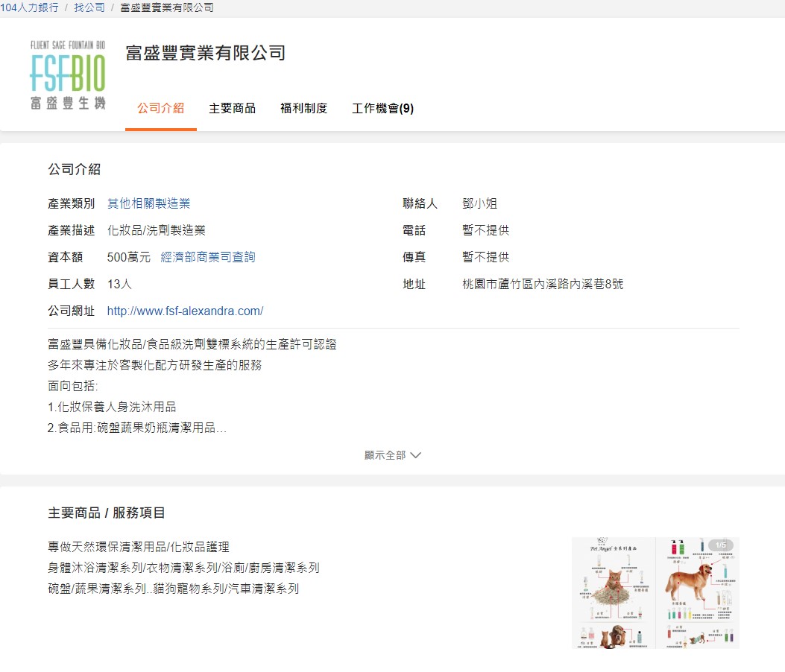Navigate to 找公司 in breadcrumb
This screenshot has width=785, height=672.
[89, 7]
